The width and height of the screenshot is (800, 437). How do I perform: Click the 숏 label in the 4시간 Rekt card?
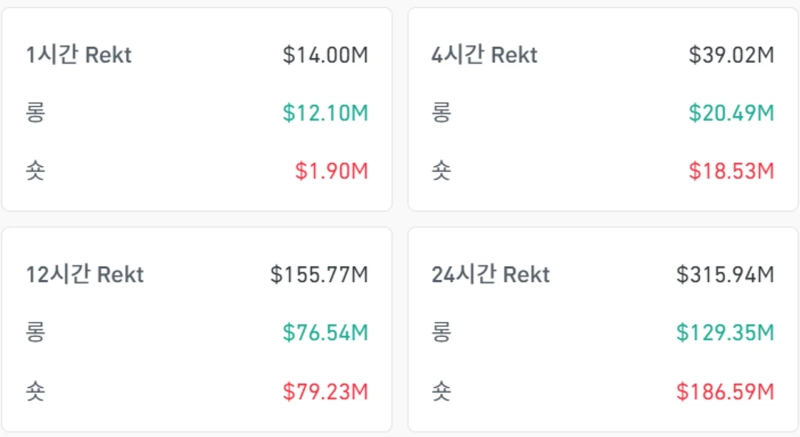click(x=441, y=171)
